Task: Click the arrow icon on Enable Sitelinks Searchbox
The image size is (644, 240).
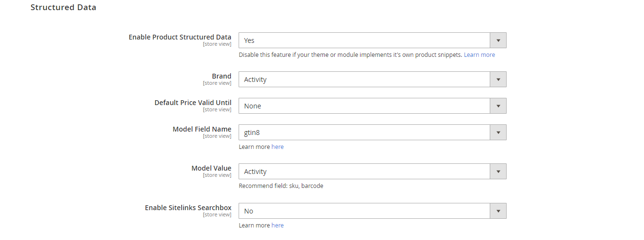Action: tap(498, 211)
